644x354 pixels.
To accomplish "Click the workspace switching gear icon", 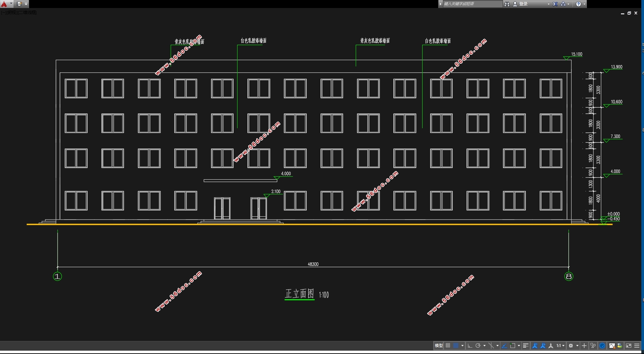I will (x=571, y=346).
